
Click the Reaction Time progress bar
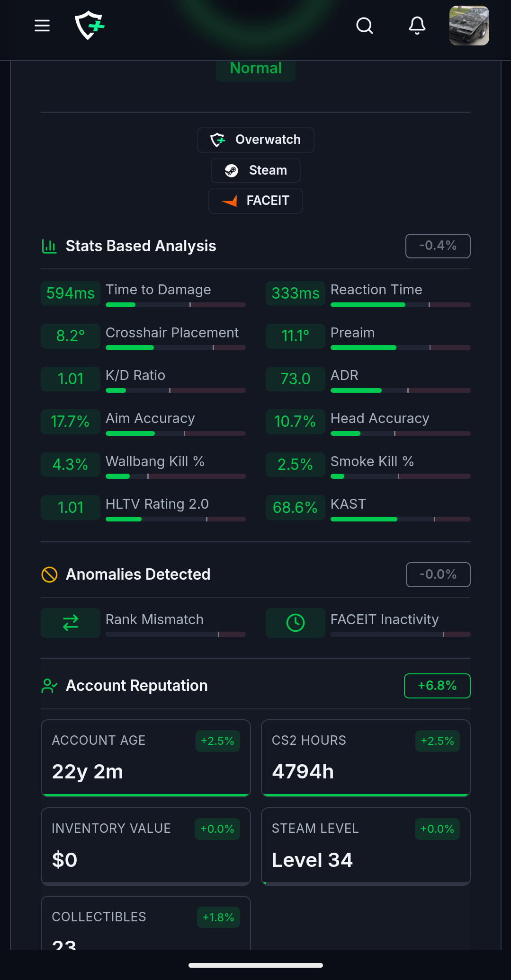click(400, 305)
